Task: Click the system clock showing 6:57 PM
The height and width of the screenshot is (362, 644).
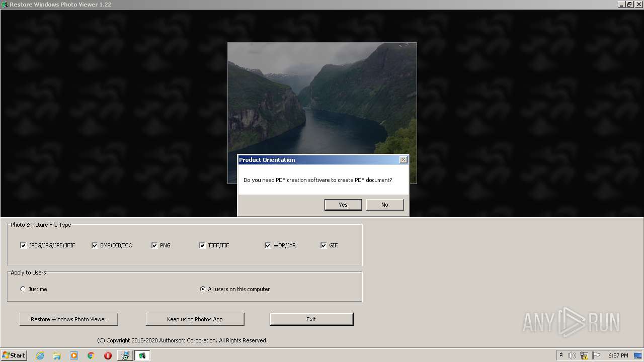Action: 618,355
